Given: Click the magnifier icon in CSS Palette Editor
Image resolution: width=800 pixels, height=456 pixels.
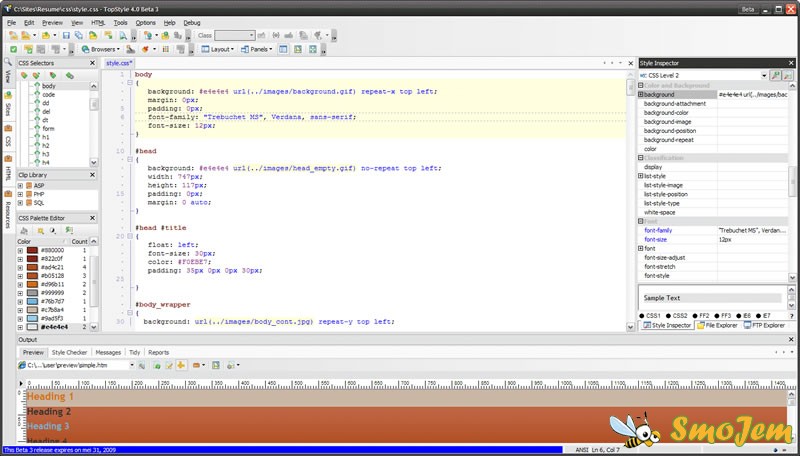Looking at the screenshot, I should point(40,231).
